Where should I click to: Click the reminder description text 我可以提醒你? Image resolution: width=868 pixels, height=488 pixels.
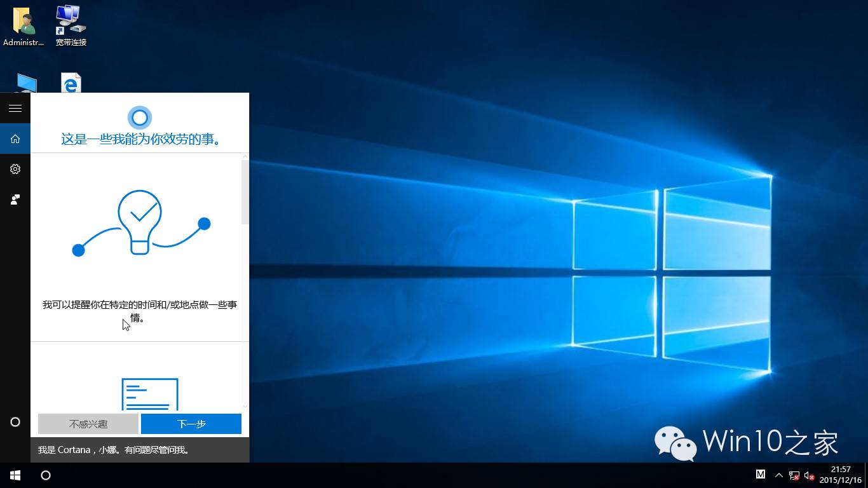140,311
